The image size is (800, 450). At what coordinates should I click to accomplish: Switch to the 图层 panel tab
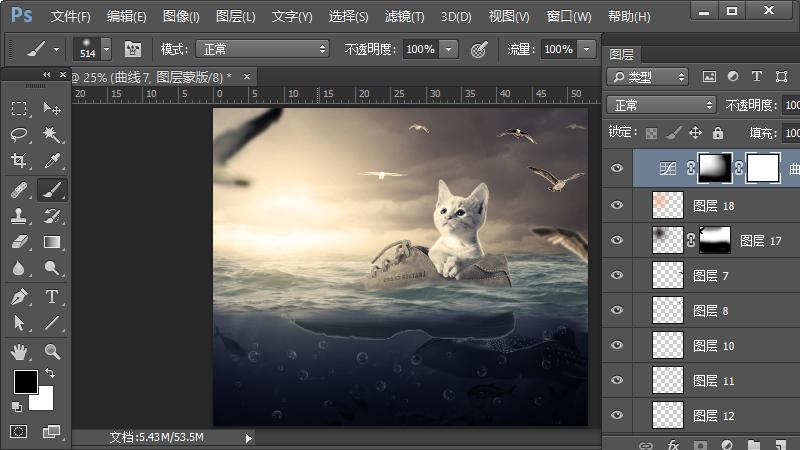tap(621, 54)
